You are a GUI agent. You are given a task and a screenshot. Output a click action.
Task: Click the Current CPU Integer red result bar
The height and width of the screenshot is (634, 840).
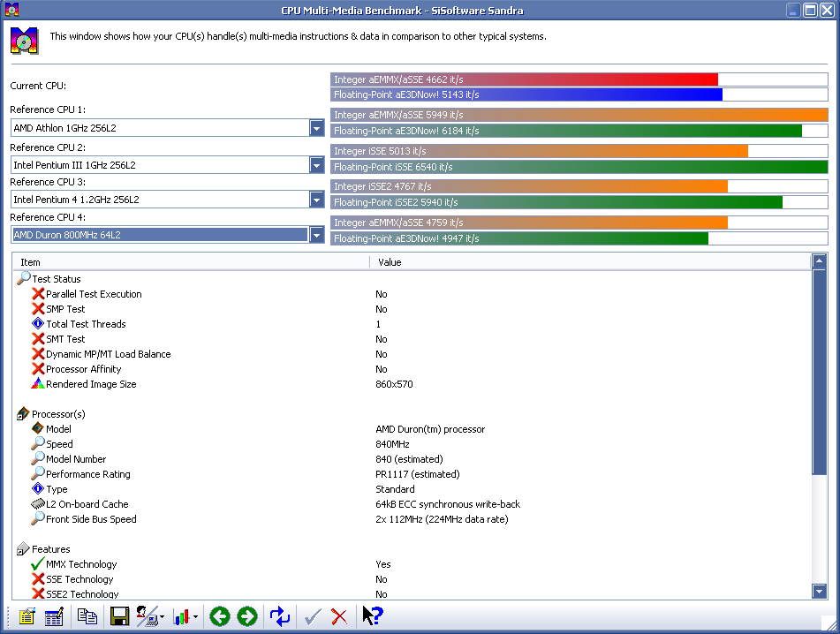pyautogui.click(x=525, y=79)
